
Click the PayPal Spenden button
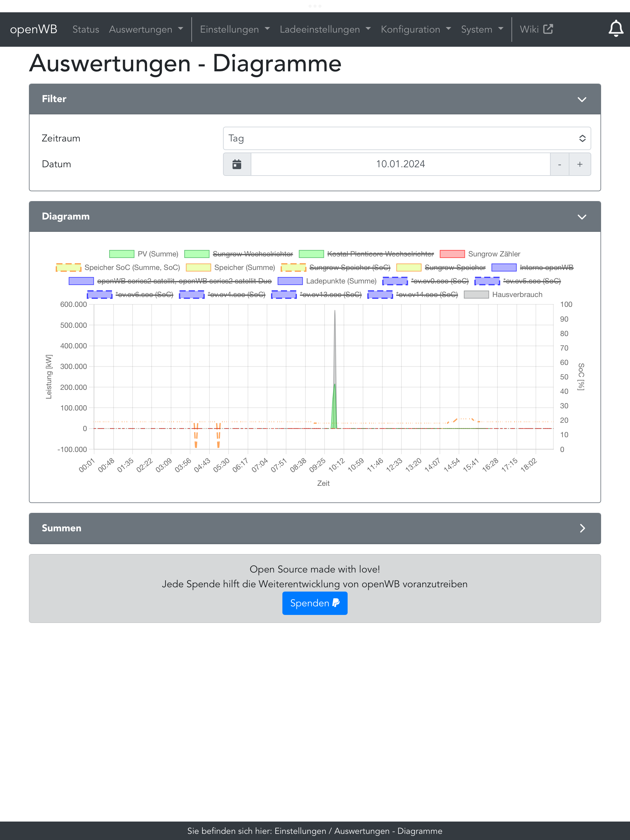point(315,603)
